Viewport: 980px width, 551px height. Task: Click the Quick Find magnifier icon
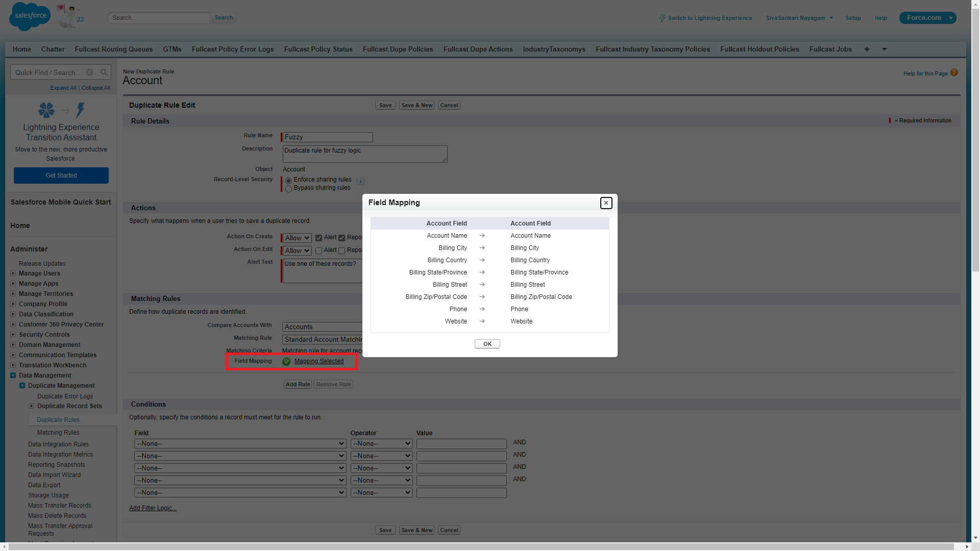point(104,72)
